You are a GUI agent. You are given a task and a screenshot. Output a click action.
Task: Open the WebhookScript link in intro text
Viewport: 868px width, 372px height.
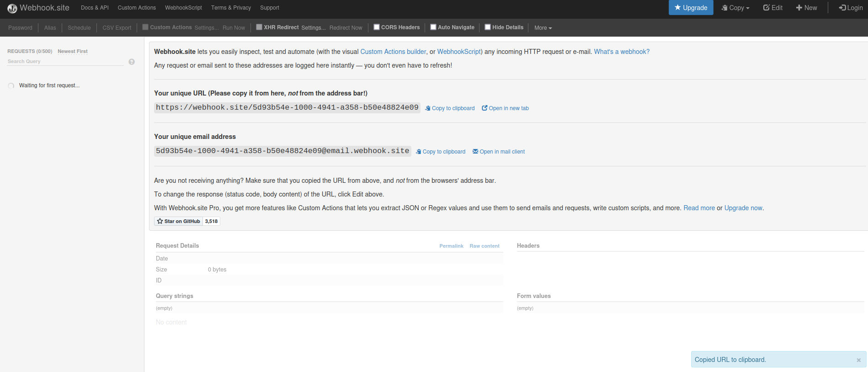click(x=459, y=52)
